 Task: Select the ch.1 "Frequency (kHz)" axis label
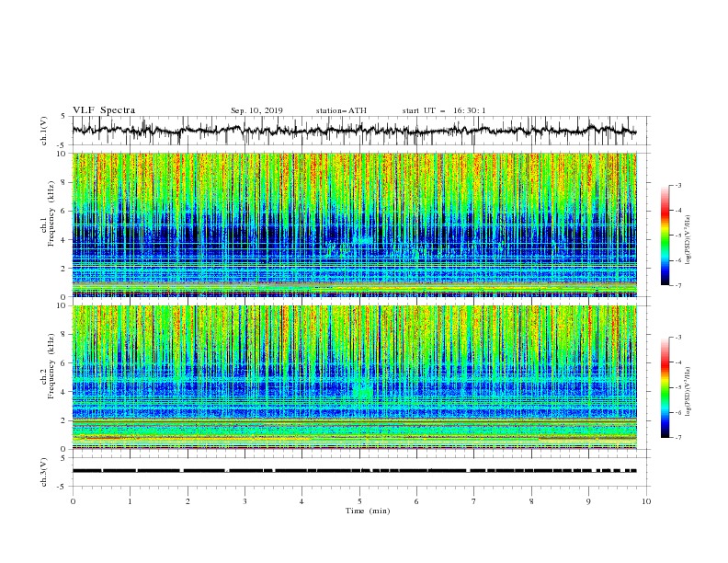(x=51, y=214)
